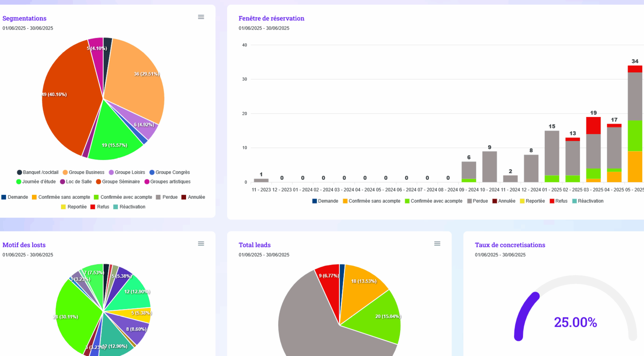
Task: Toggle Demande legend in Segmentations card
Action: 15,197
